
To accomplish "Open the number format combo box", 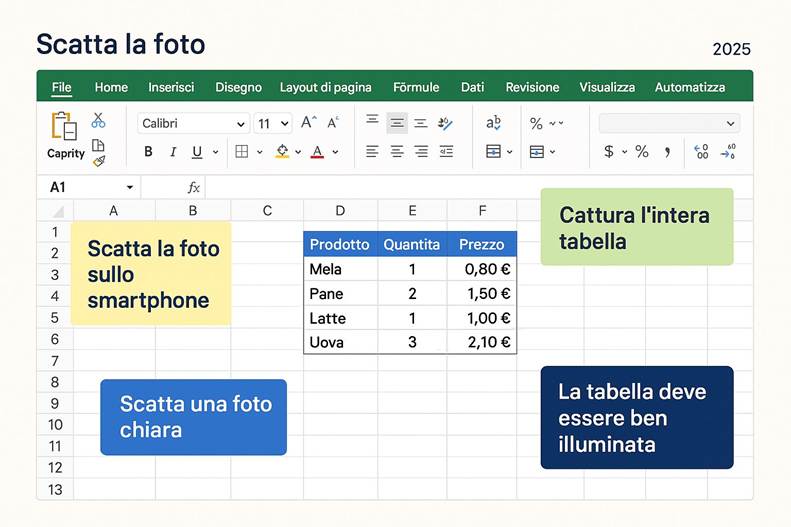I will point(669,124).
